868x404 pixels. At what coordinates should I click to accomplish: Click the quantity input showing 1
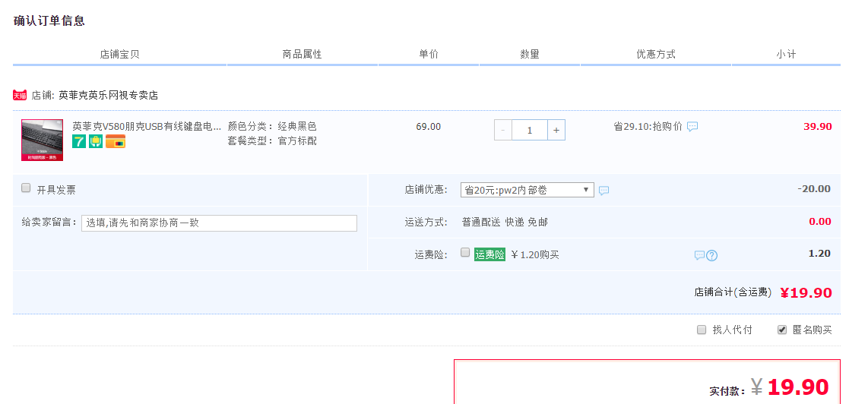pyautogui.click(x=530, y=130)
